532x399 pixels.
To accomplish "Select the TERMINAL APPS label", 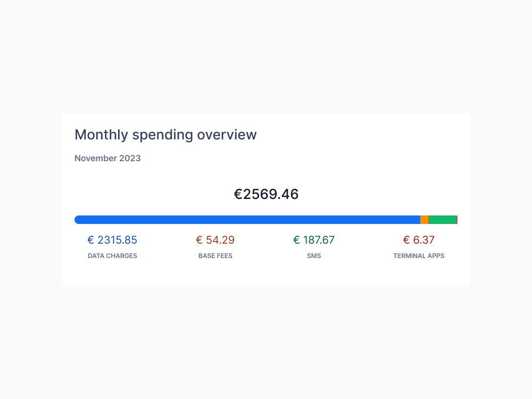I will pos(419,256).
